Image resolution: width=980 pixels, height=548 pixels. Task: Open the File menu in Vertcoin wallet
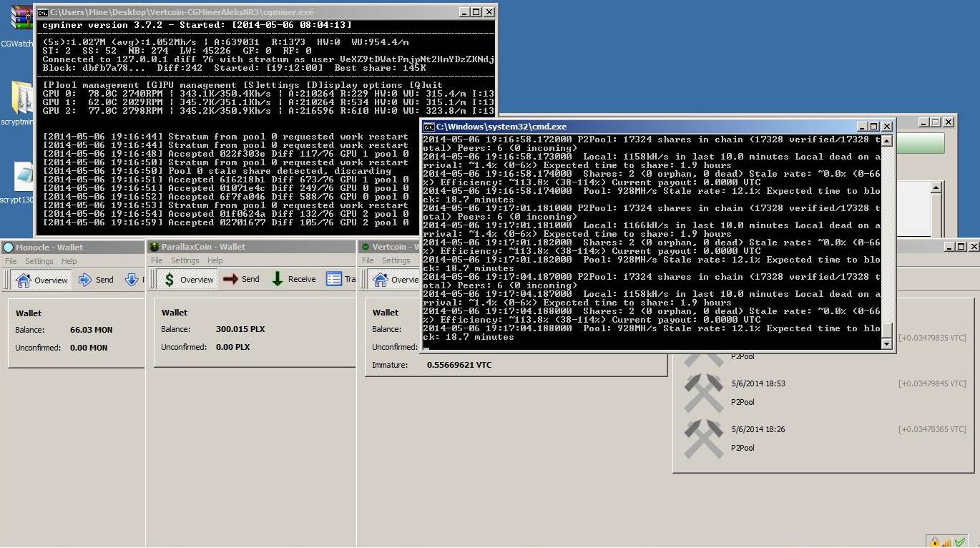[368, 260]
